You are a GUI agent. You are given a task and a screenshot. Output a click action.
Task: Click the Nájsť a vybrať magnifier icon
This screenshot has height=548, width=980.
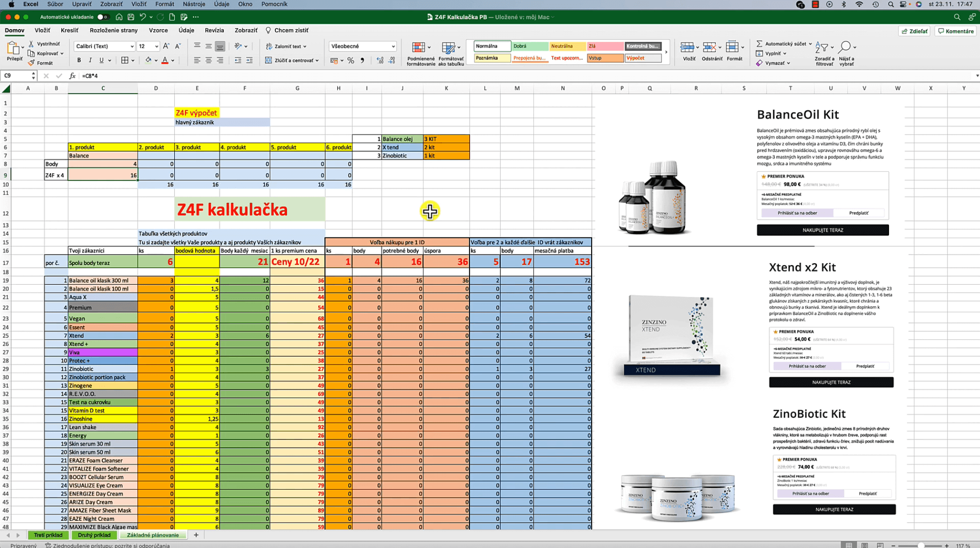click(x=845, y=48)
